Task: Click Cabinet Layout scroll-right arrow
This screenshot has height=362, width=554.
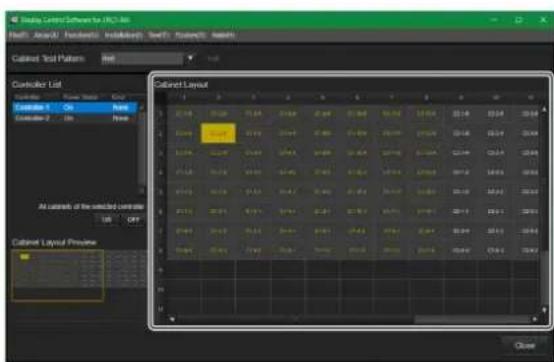Action: pyautogui.click(x=535, y=319)
